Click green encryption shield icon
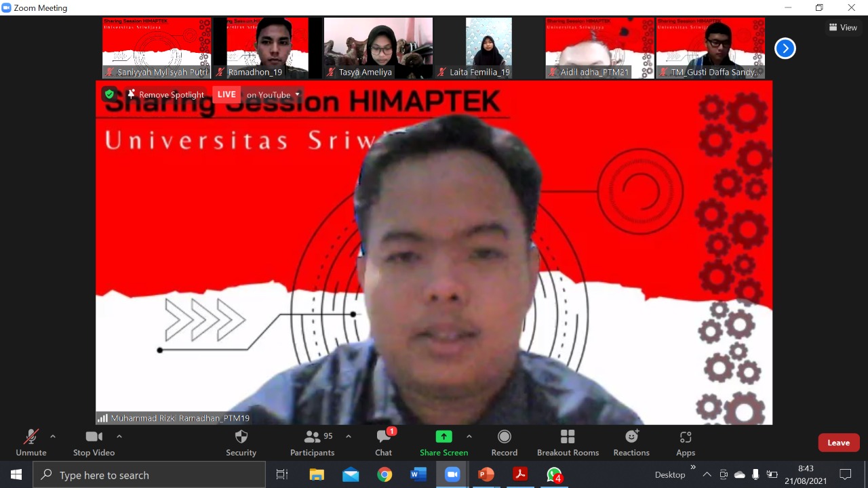868x488 pixels. coord(109,94)
